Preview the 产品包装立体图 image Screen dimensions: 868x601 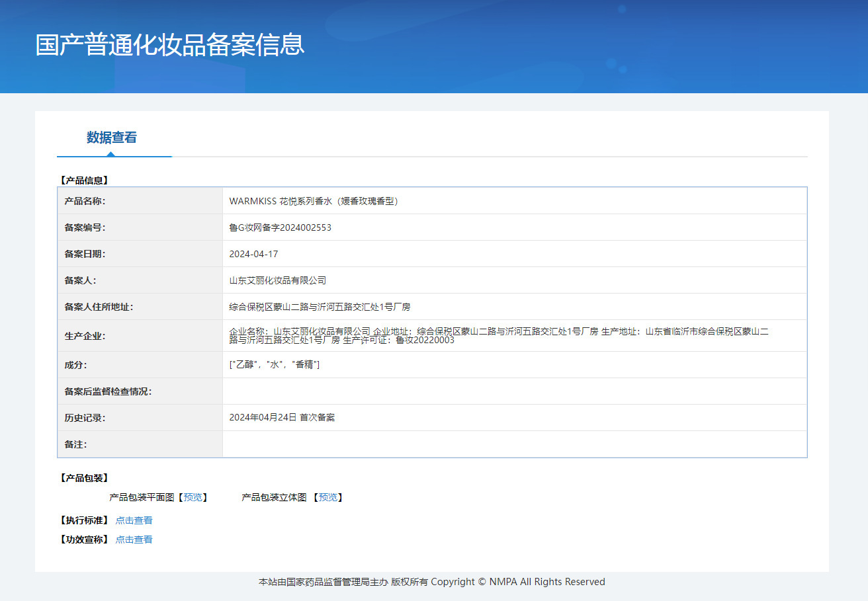[x=328, y=497]
